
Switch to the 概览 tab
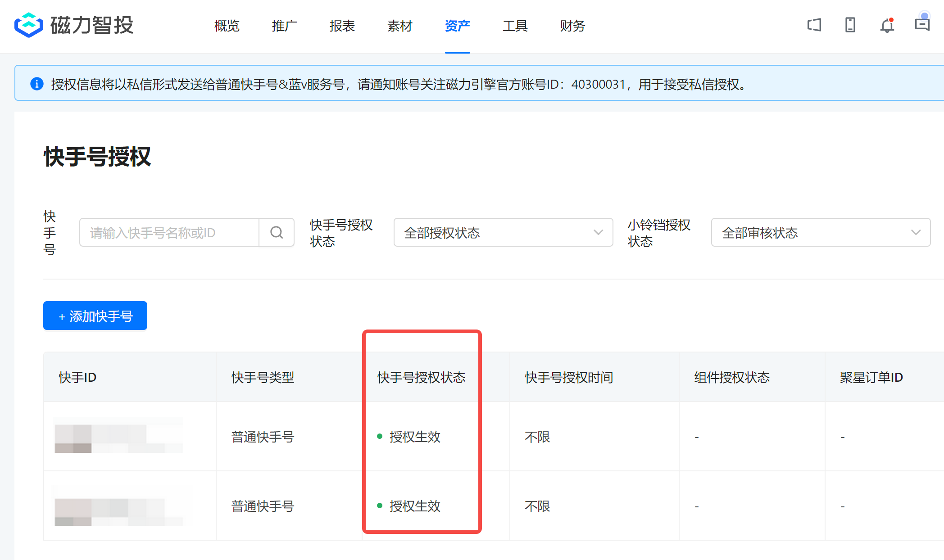pyautogui.click(x=227, y=26)
